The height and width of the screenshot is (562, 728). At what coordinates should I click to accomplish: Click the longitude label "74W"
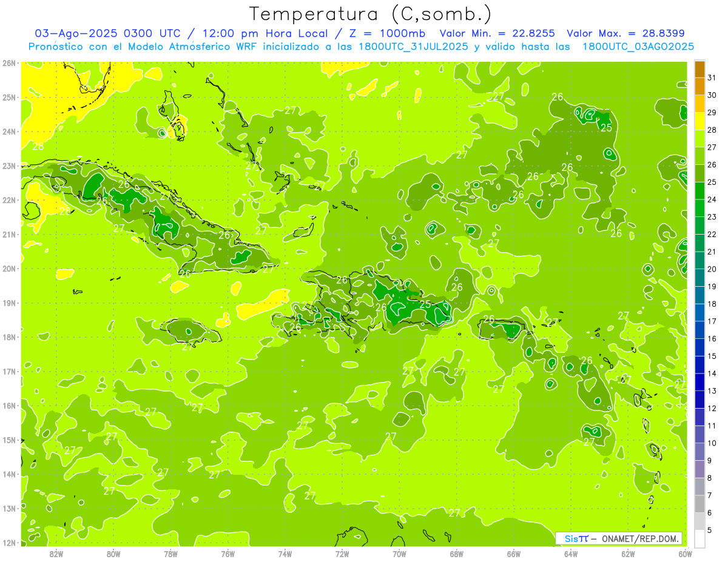(285, 554)
